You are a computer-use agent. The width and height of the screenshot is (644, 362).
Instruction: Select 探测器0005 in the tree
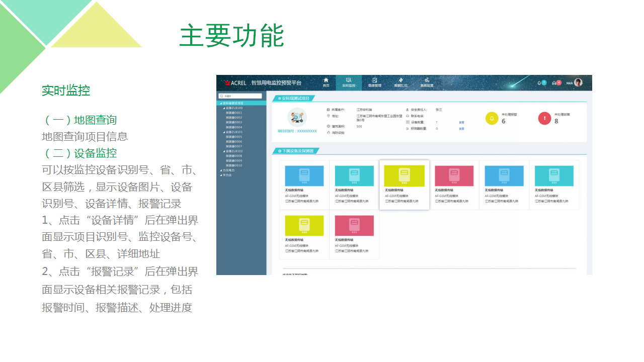[234, 137]
